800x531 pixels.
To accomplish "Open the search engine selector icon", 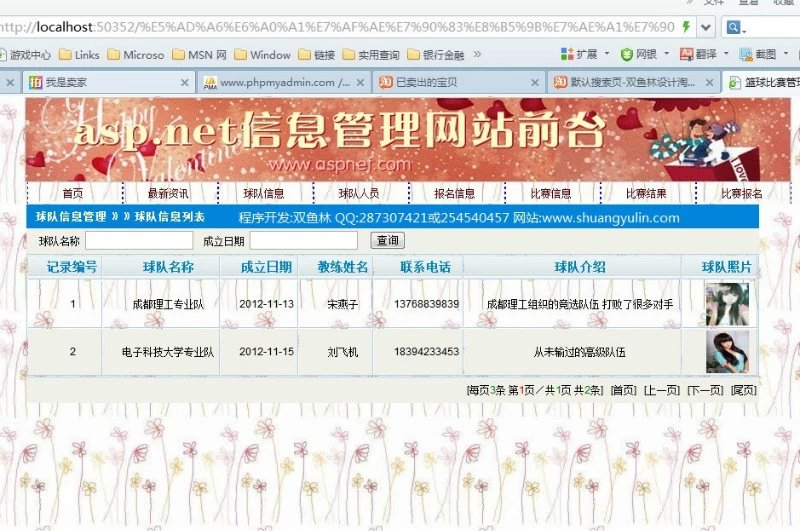I will point(736,27).
